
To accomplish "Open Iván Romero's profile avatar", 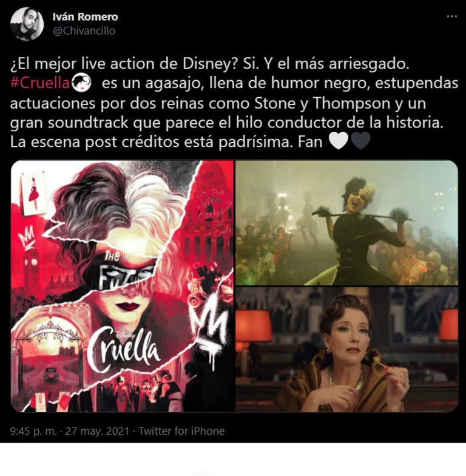I will (x=27, y=24).
